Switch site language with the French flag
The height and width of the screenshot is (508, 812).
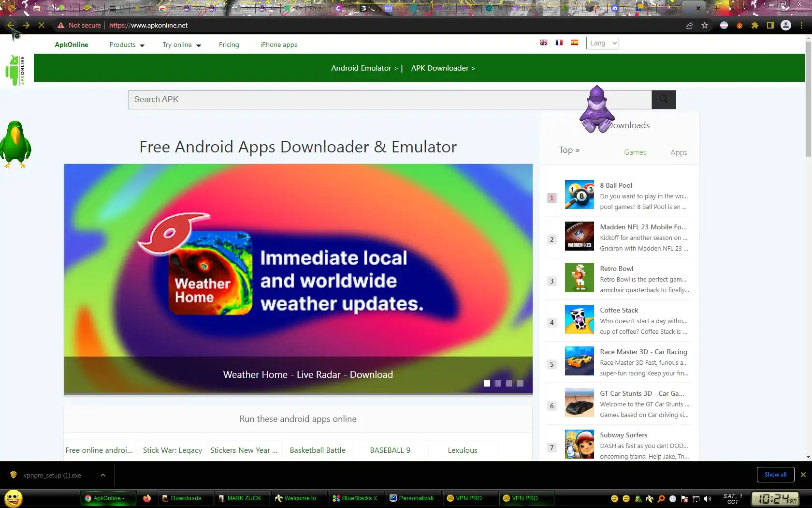click(559, 43)
